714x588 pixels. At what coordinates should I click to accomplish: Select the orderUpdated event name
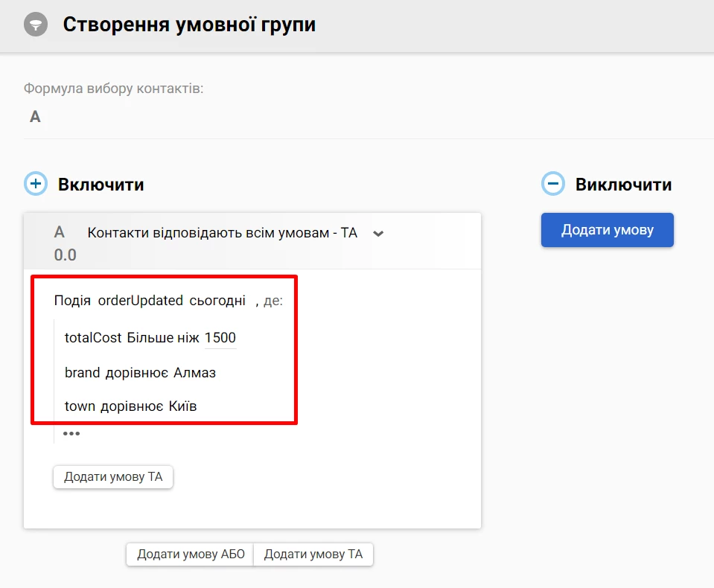coord(140,301)
